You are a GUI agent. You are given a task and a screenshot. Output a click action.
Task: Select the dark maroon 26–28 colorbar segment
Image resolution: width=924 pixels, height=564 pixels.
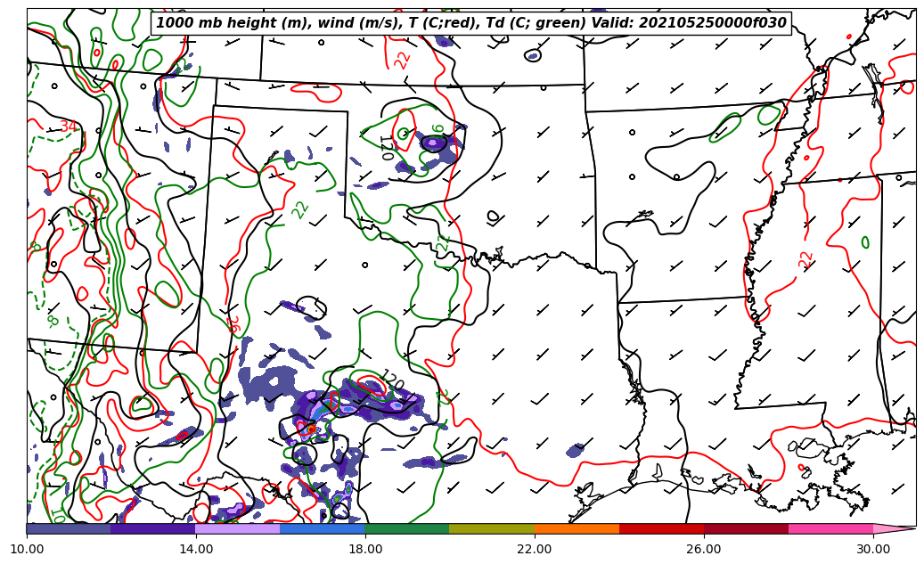746,528
